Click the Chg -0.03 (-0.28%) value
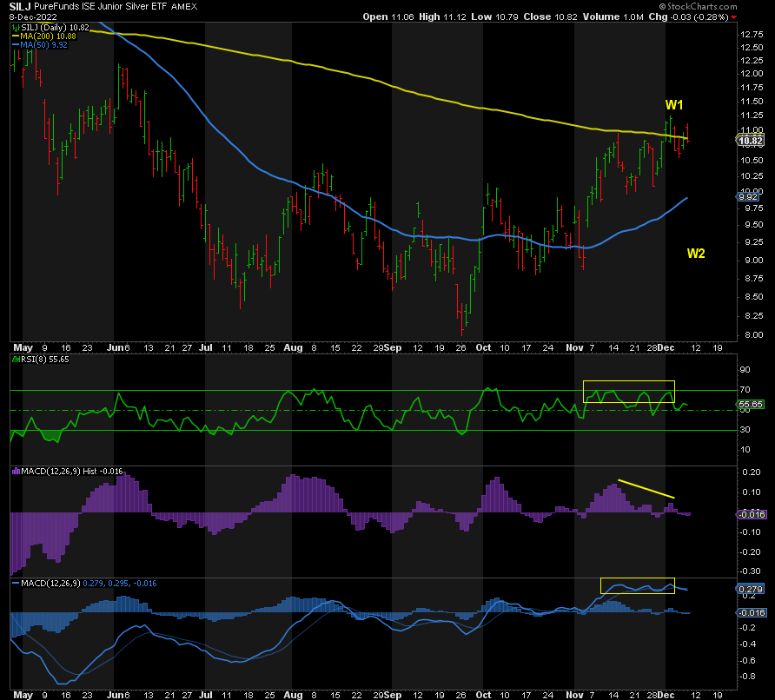The width and height of the screenshot is (775, 700). 688,17
